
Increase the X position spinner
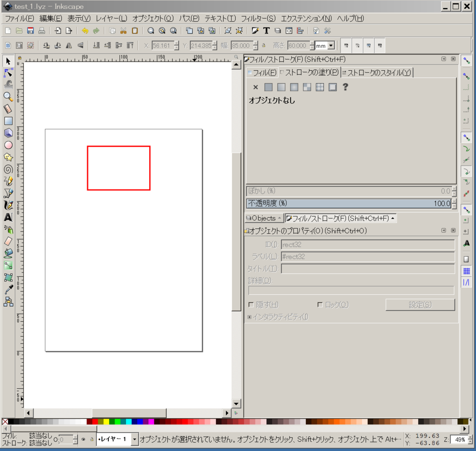click(177, 43)
